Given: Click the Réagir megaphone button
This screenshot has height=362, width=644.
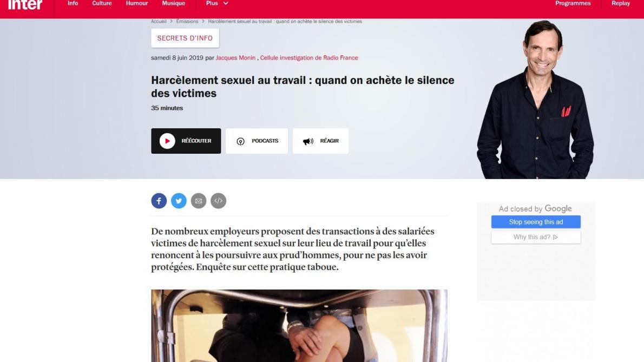Looking at the screenshot, I should [x=320, y=141].
